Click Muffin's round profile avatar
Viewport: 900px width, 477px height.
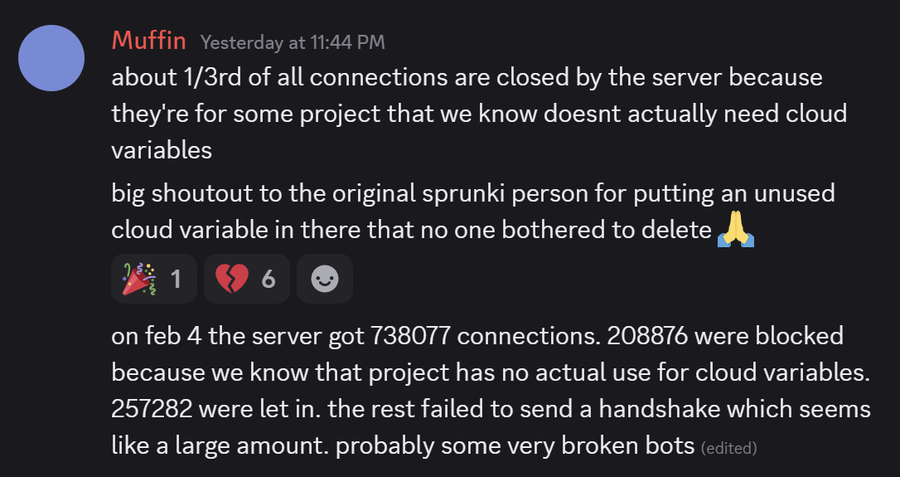52,57
